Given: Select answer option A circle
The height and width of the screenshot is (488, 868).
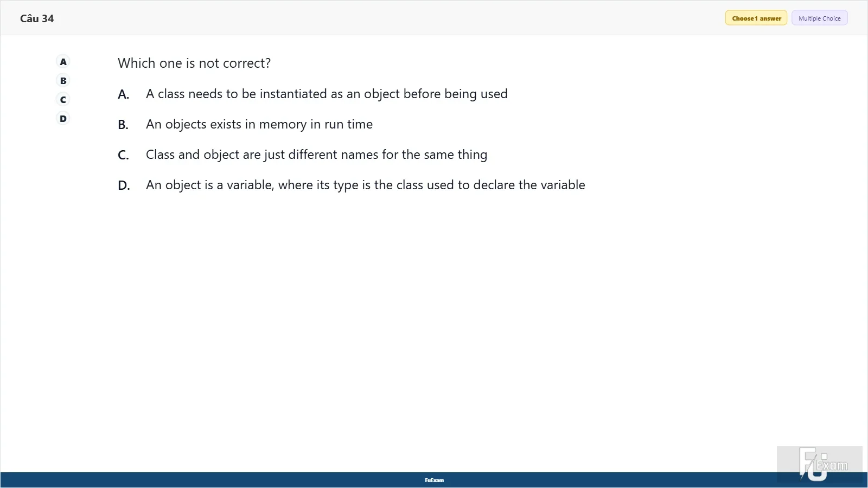Looking at the screenshot, I should click(63, 62).
